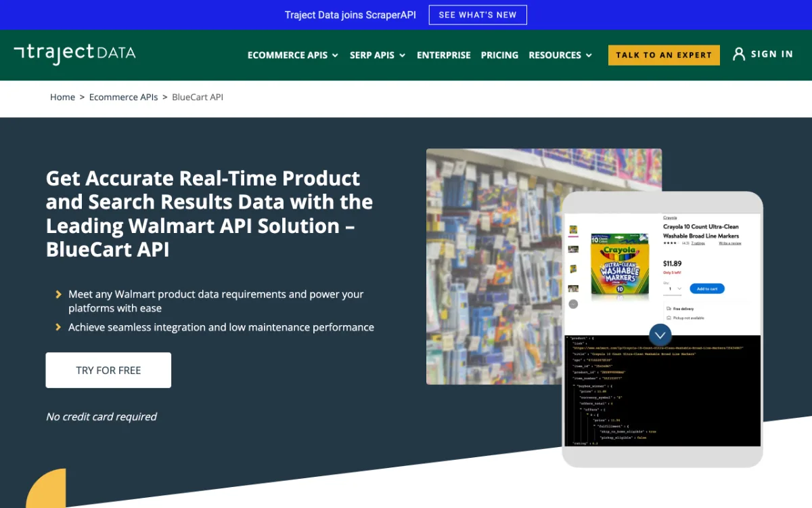Viewport: 812px width, 508px height.
Task: Click the round scroll-down chevron button
Action: 660,335
